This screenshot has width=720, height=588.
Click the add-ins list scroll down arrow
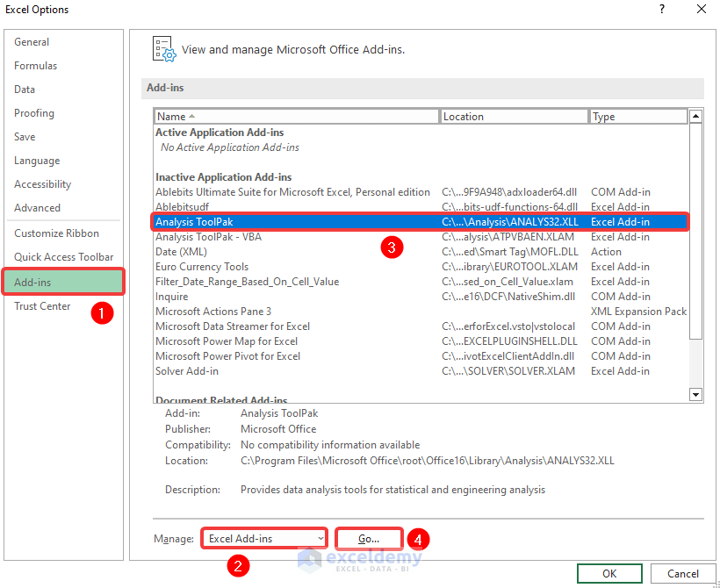click(696, 394)
